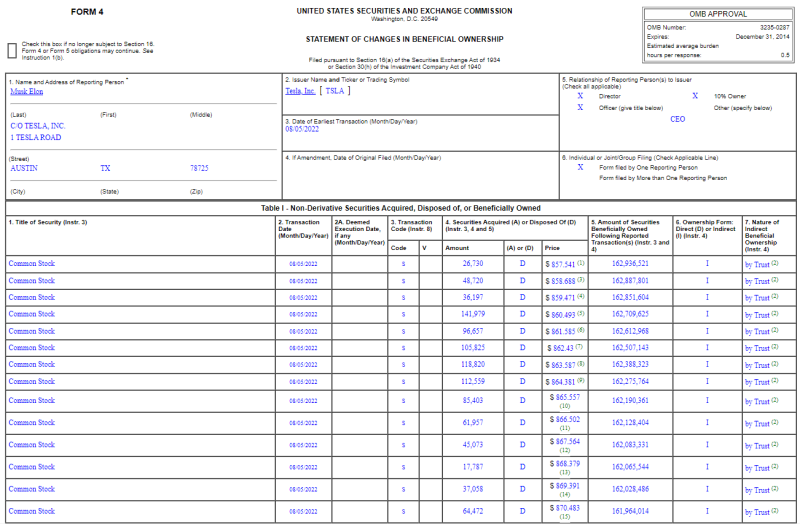The image size is (800, 524).
Task: Click the owned amount 162,275,764
Action: (630, 381)
